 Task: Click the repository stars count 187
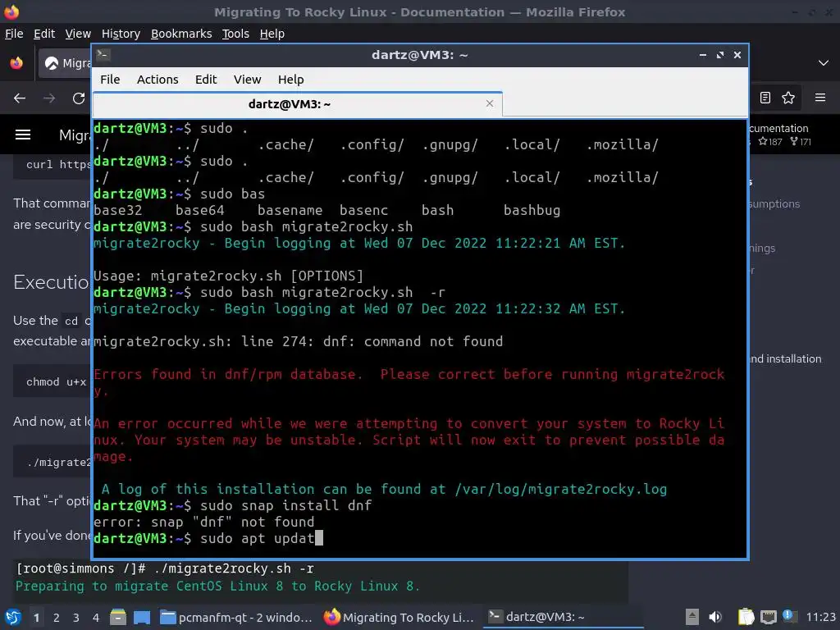point(770,141)
